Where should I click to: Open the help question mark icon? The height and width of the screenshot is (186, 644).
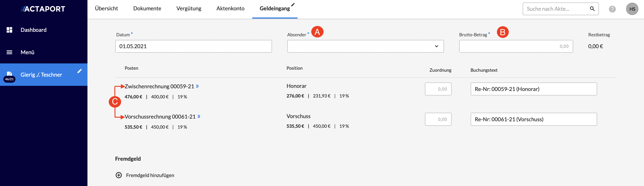point(612,9)
